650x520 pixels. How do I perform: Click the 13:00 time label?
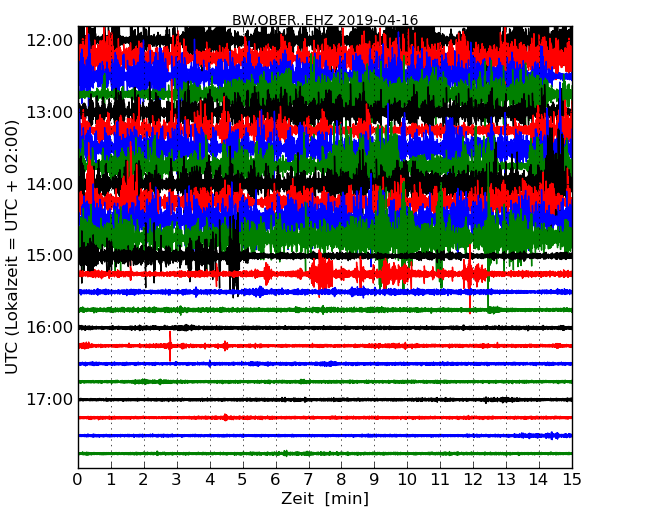pos(50,113)
